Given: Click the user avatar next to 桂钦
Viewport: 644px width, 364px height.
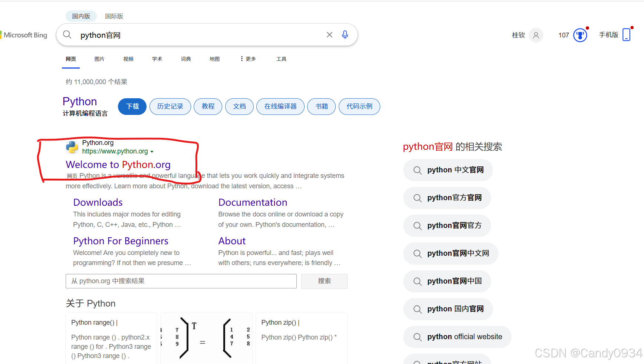Looking at the screenshot, I should click(x=536, y=35).
